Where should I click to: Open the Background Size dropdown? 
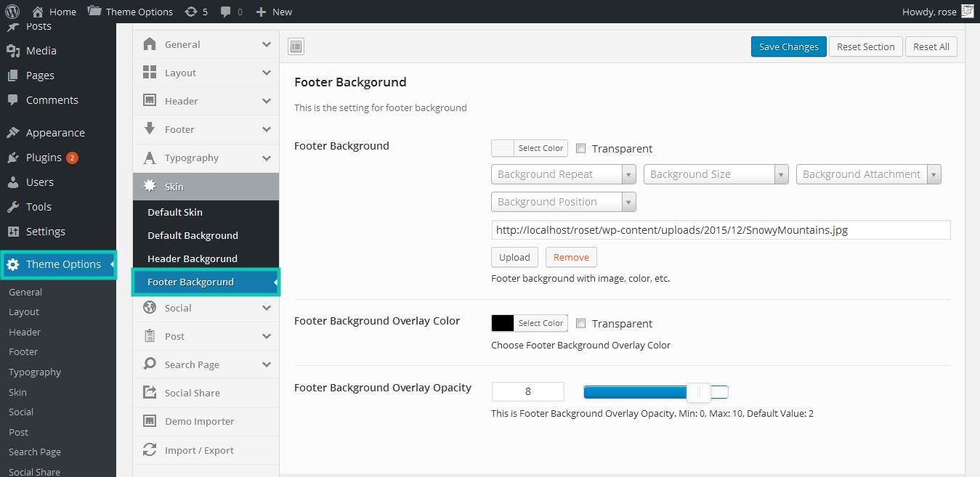point(716,174)
